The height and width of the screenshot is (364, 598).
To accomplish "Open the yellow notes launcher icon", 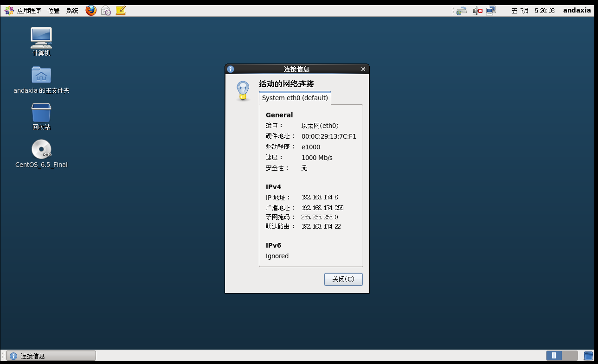I will [121, 10].
